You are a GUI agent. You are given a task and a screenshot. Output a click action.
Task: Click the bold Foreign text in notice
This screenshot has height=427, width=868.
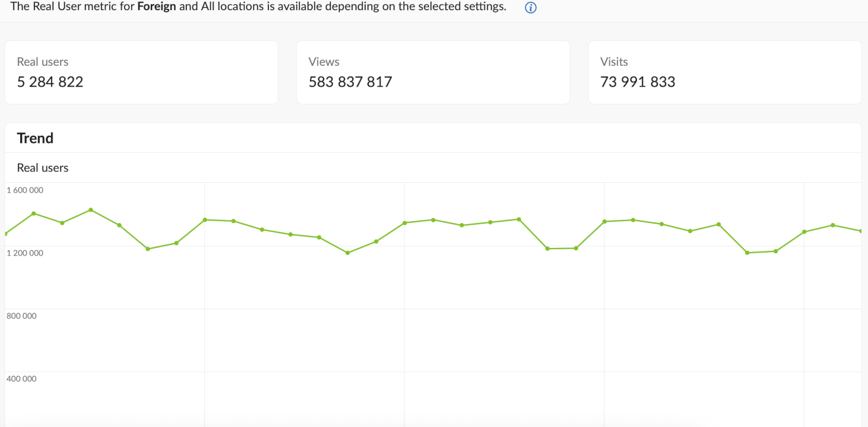(156, 7)
